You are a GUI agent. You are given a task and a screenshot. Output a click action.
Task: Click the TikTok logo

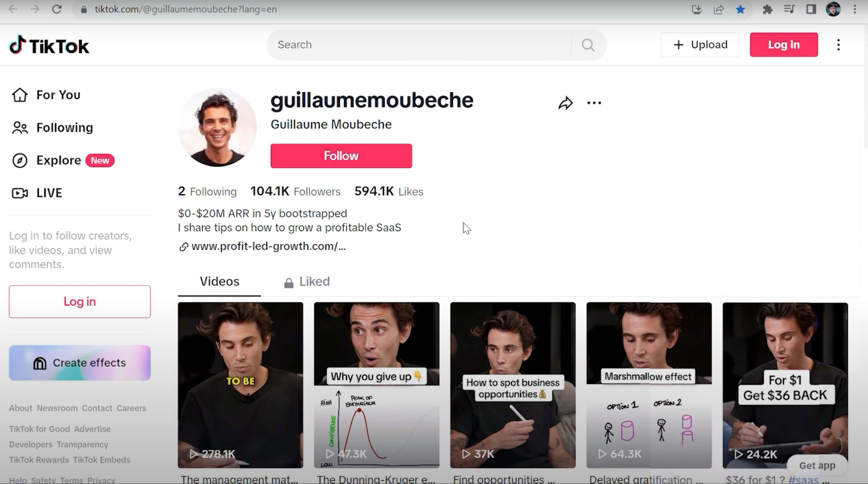point(49,45)
